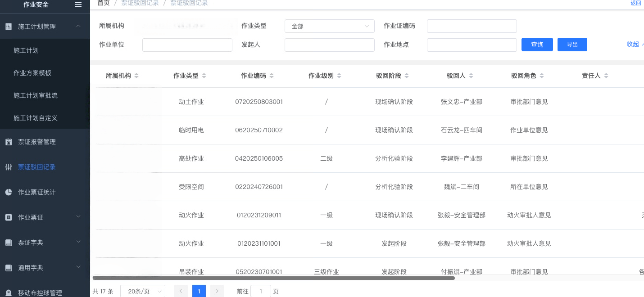644x297 pixels.
Task: Collapse the 施工计划管理 menu group
Action: coord(78,26)
